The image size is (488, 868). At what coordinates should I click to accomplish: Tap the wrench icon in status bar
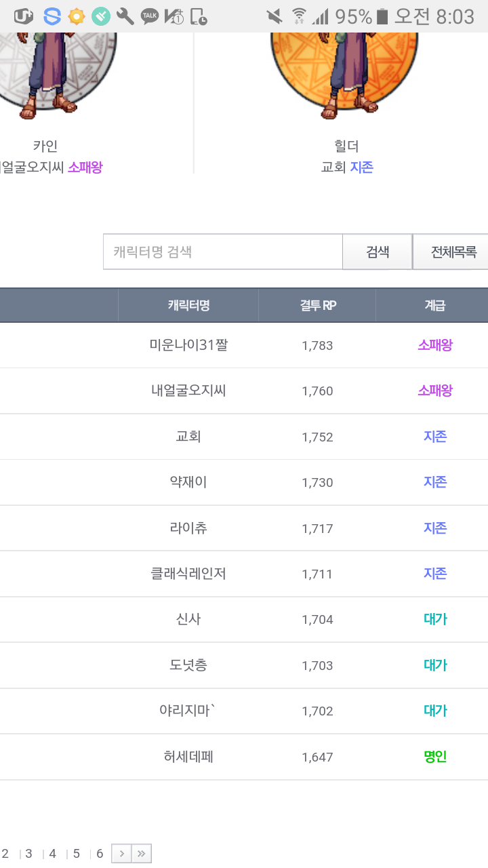click(x=125, y=16)
